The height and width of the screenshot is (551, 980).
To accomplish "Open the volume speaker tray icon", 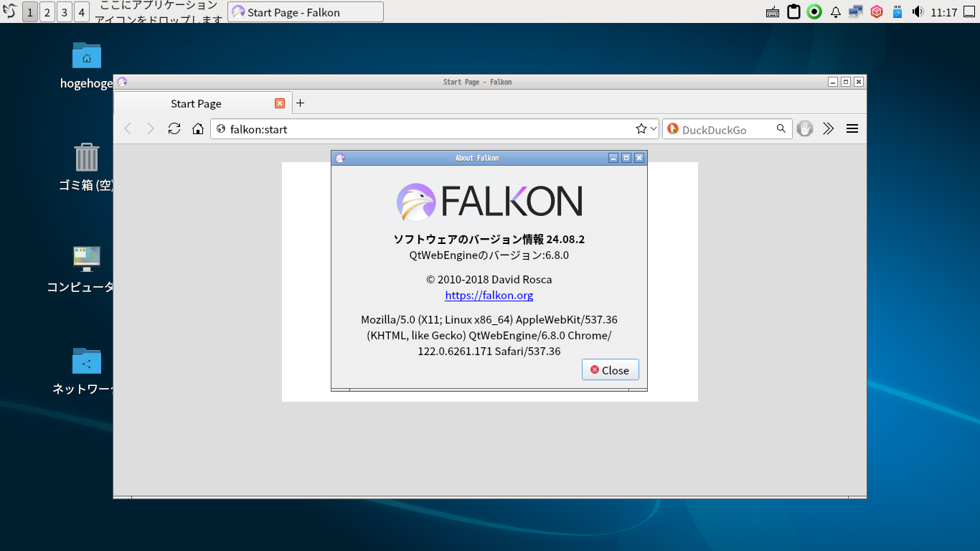I will coord(918,11).
